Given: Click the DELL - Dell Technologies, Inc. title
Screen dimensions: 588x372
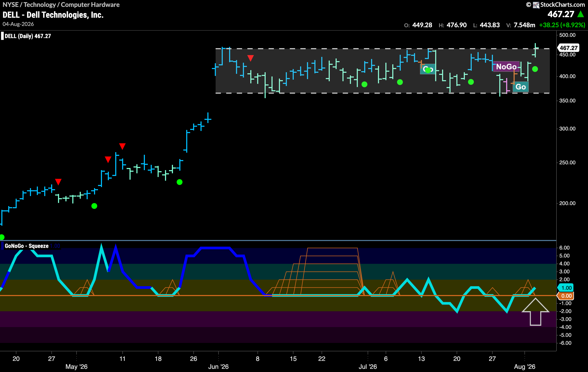Looking at the screenshot, I should pos(53,15).
